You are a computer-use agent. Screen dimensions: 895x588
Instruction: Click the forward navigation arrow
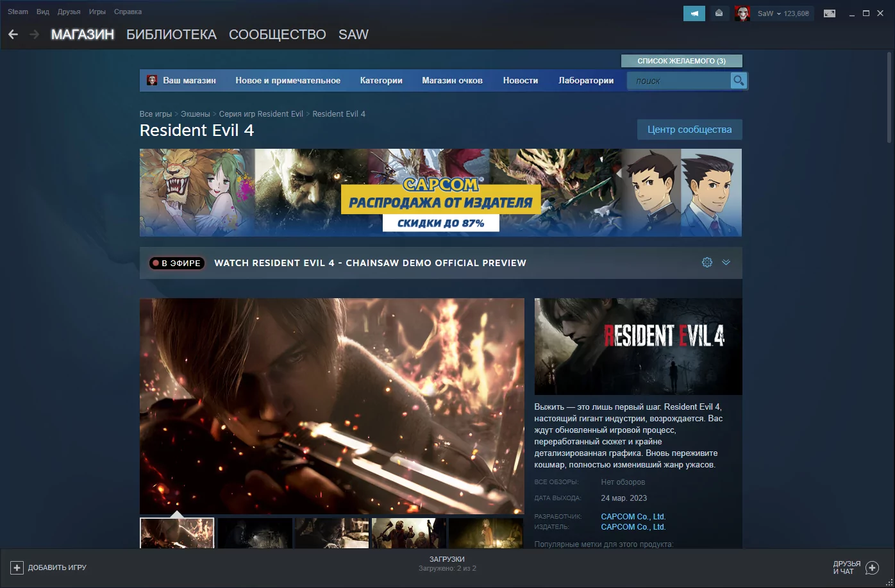(35, 35)
